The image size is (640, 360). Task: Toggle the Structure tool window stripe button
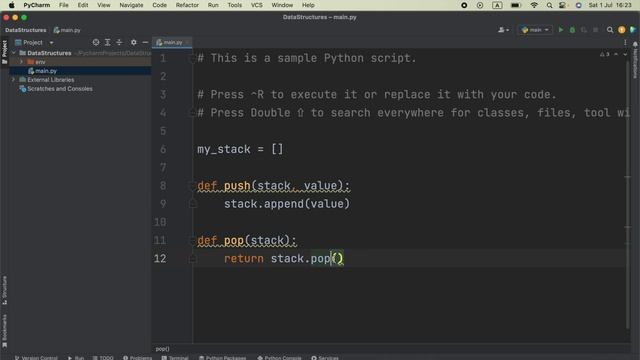point(4,291)
